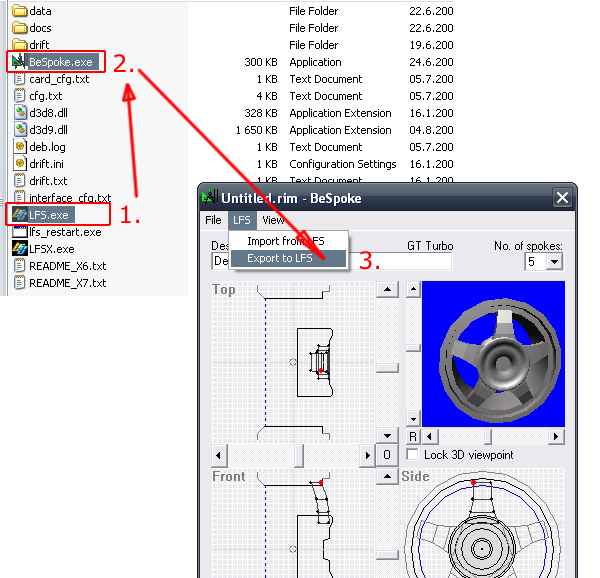The height and width of the screenshot is (578, 600).
Task: Click 3D view vertical slider thumb
Action: (413, 347)
